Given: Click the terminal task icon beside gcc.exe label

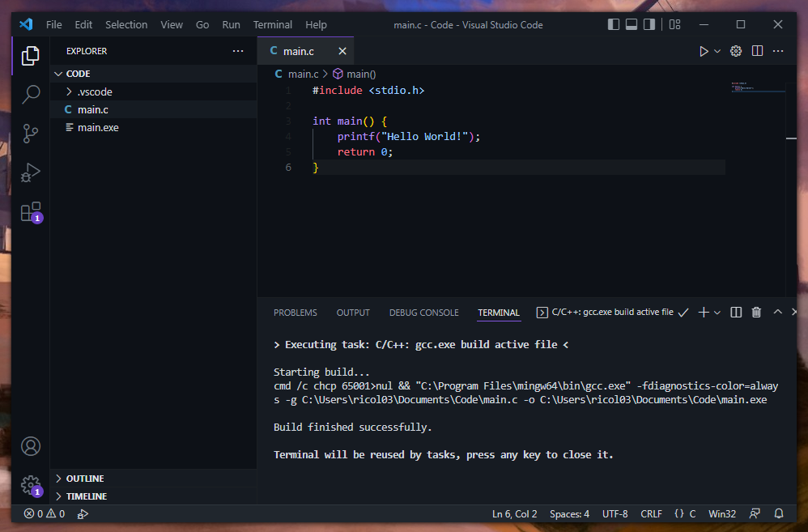Looking at the screenshot, I should [x=542, y=313].
